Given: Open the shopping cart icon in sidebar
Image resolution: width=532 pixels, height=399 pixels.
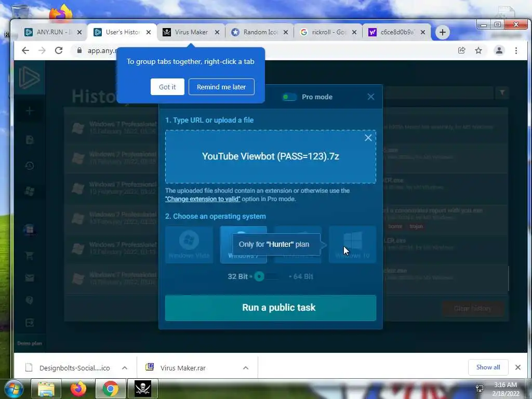Looking at the screenshot, I should click(x=30, y=256).
